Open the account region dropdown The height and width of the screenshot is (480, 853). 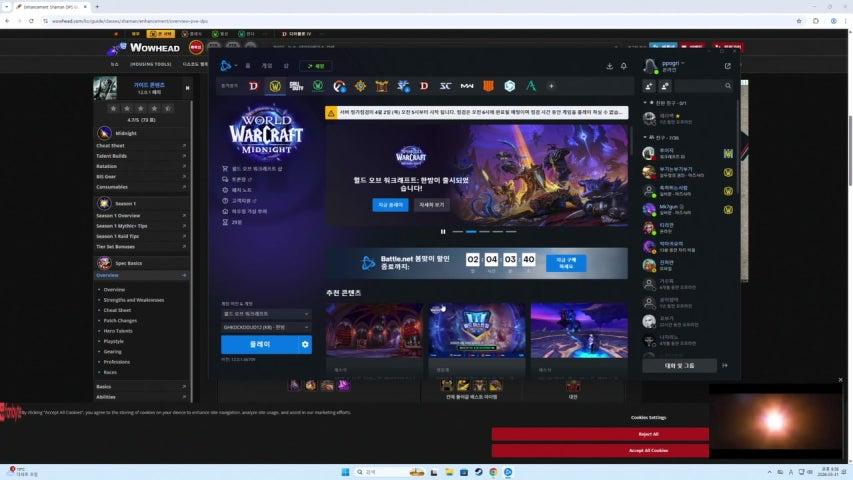coord(266,327)
